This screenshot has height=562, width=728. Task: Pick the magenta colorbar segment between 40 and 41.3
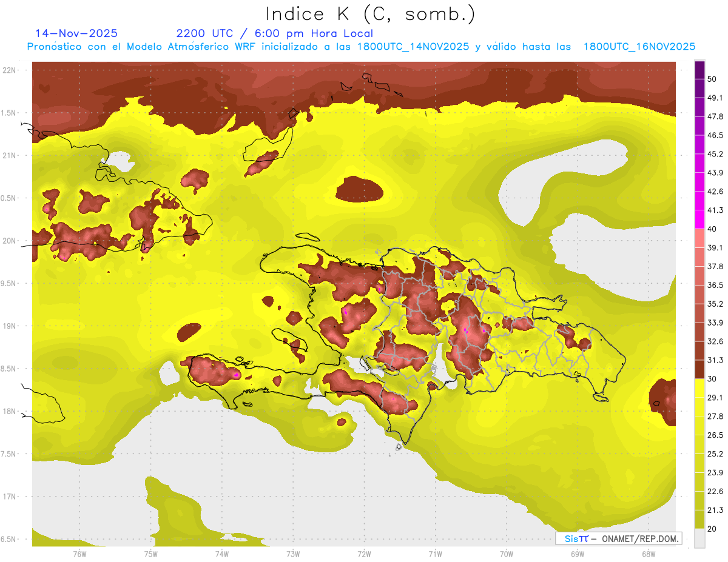tap(699, 219)
